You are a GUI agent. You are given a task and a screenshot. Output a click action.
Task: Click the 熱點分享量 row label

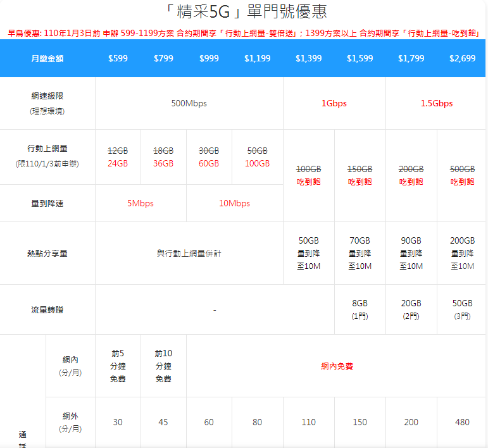(x=47, y=253)
